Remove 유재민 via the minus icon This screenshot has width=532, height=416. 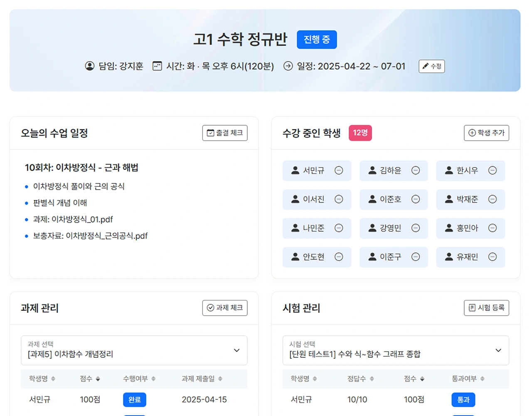pyautogui.click(x=493, y=257)
